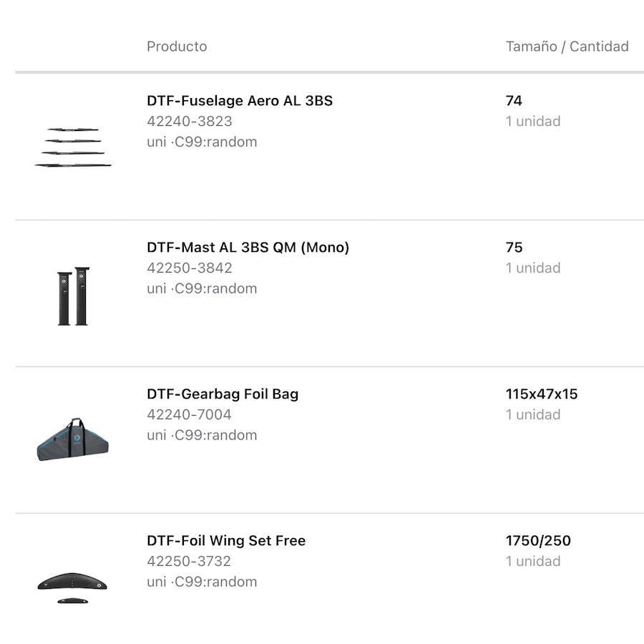Open the DTF-Foil Wing Set Free title

[x=226, y=541]
